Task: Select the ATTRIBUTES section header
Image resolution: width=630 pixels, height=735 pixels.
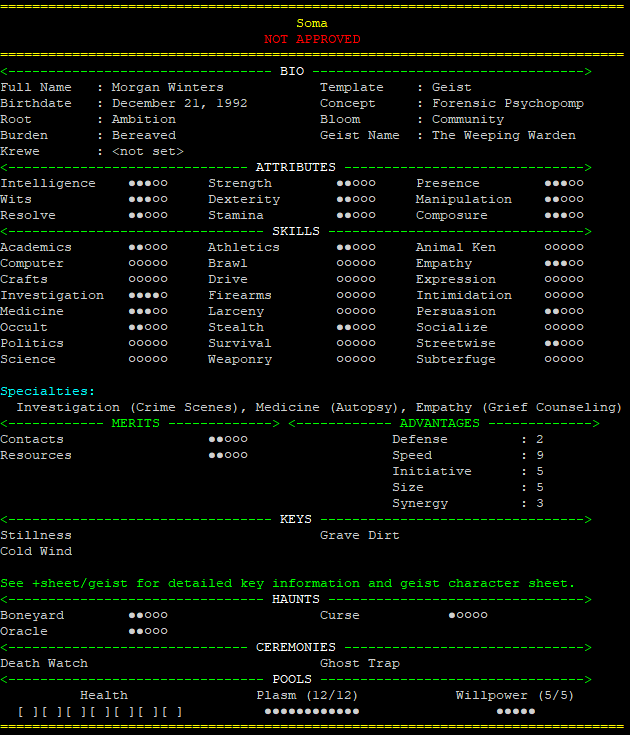Action: click(x=295, y=167)
